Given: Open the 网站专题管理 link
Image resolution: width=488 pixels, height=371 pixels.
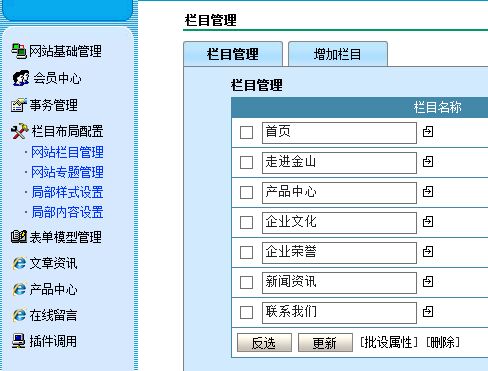Looking at the screenshot, I should [x=67, y=172].
